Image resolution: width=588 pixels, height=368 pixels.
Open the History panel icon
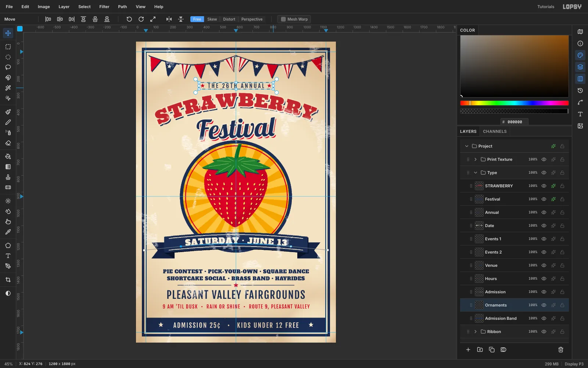580,91
